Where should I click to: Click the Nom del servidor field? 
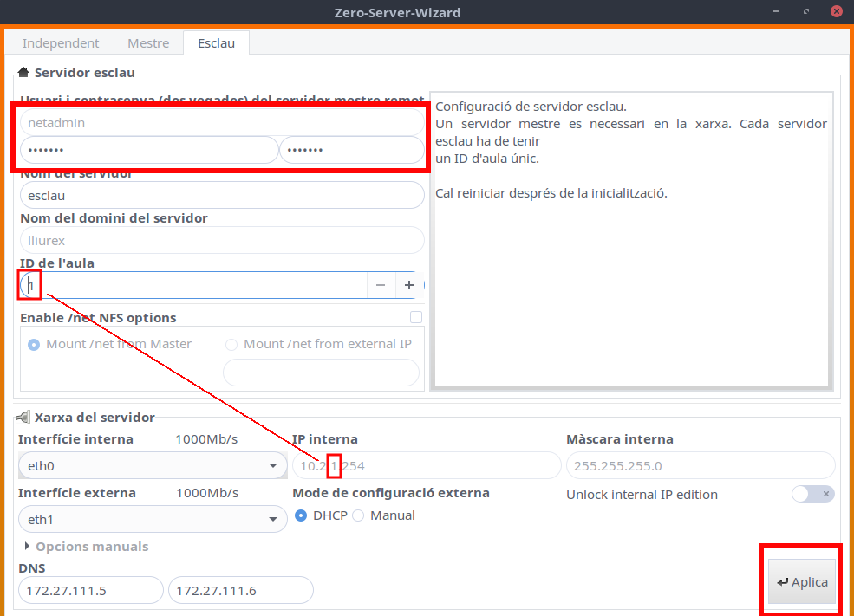(x=221, y=195)
